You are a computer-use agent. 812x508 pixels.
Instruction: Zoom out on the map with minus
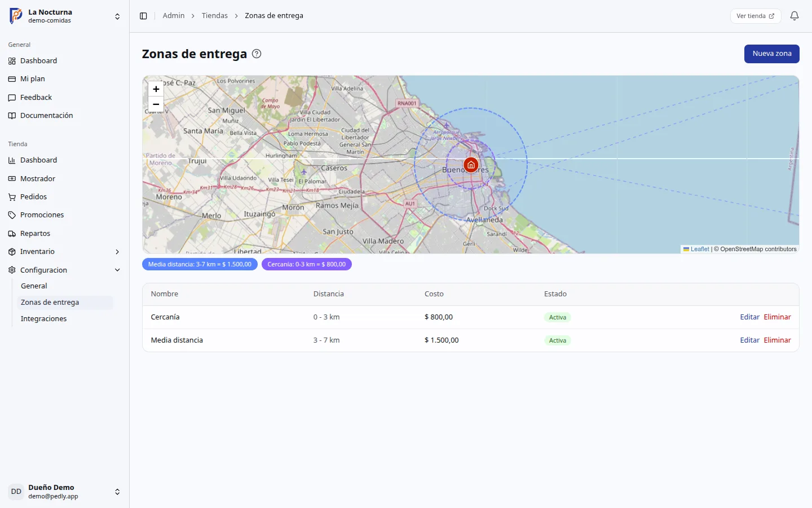coord(156,104)
